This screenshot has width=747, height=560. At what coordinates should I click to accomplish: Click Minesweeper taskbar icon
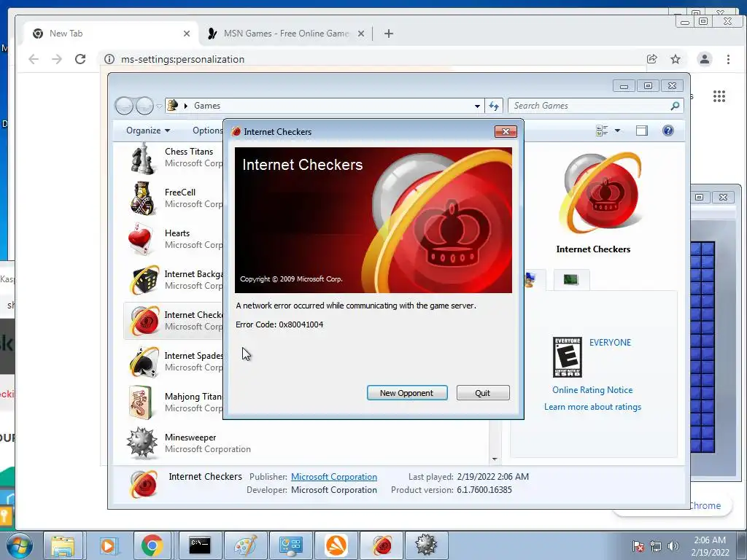[426, 545]
